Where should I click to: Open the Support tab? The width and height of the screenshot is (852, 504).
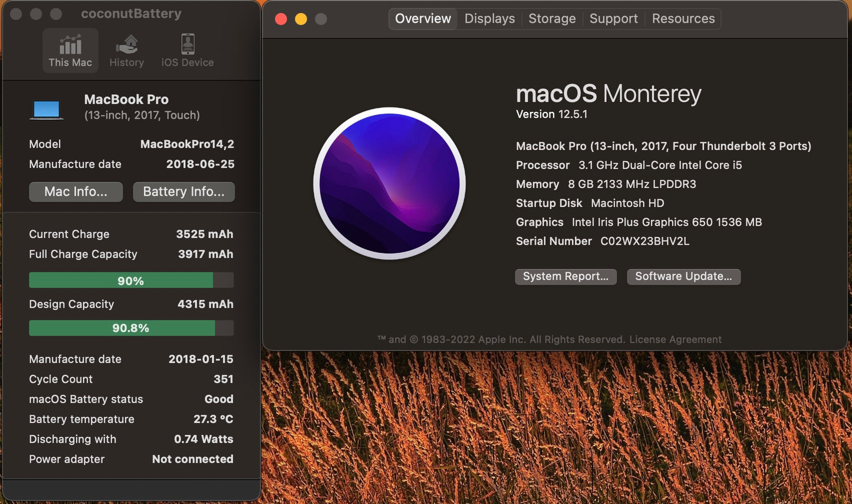pyautogui.click(x=613, y=18)
